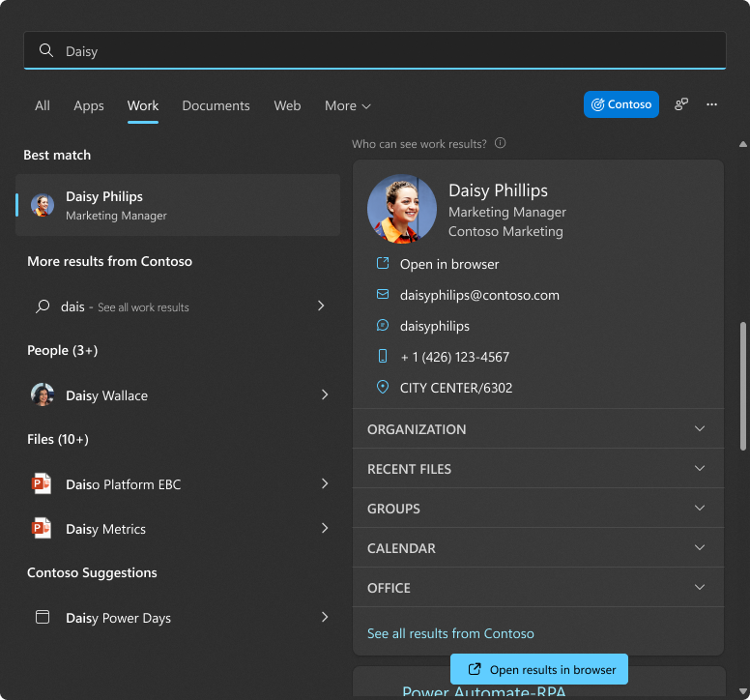This screenshot has width=750, height=700.
Task: Open the Documents tab
Action: 216,105
